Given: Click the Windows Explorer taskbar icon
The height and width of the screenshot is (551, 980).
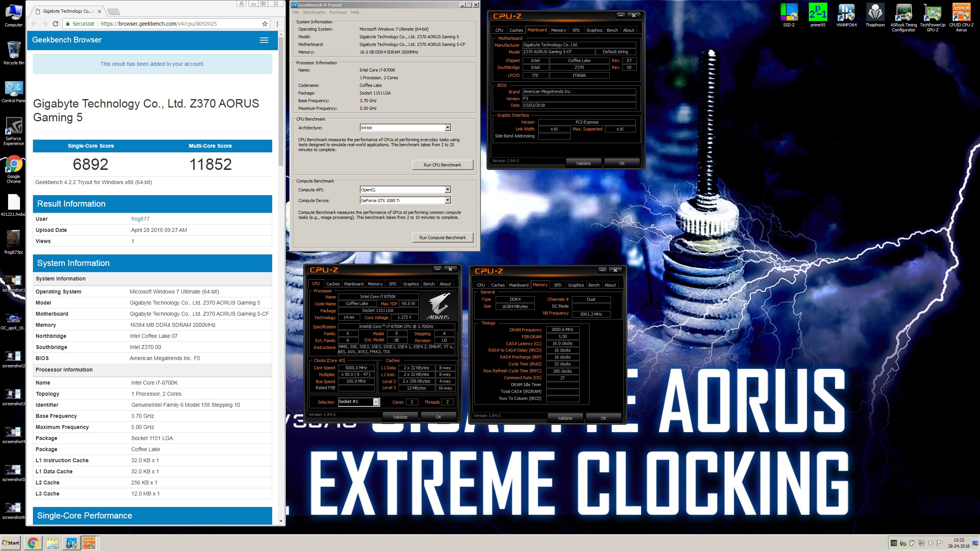Looking at the screenshot, I should coord(52,543).
